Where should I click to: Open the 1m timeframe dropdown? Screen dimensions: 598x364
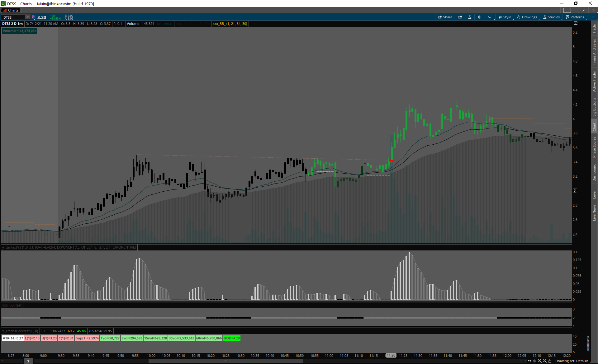[x=490, y=17]
